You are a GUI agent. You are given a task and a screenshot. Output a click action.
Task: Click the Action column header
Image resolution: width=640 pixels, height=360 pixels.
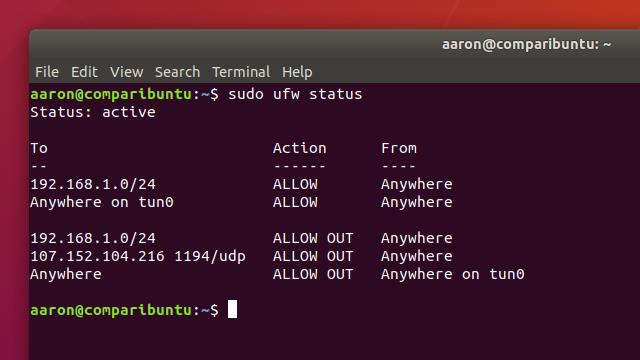coord(300,148)
